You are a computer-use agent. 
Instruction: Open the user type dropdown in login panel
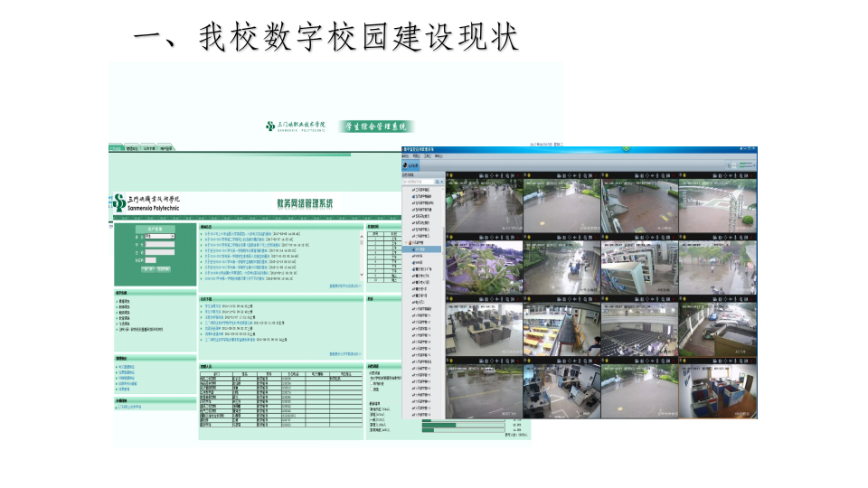(x=160, y=236)
